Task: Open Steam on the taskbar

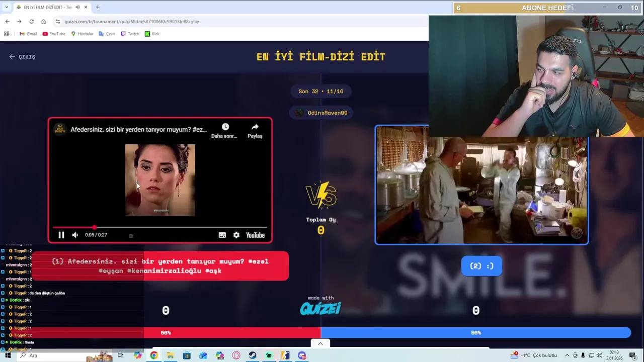Action: coord(252,355)
